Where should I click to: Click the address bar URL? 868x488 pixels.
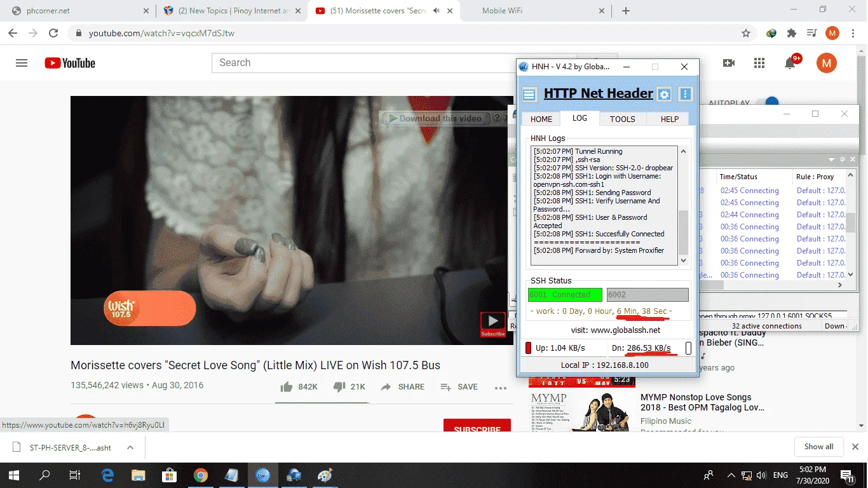point(161,33)
